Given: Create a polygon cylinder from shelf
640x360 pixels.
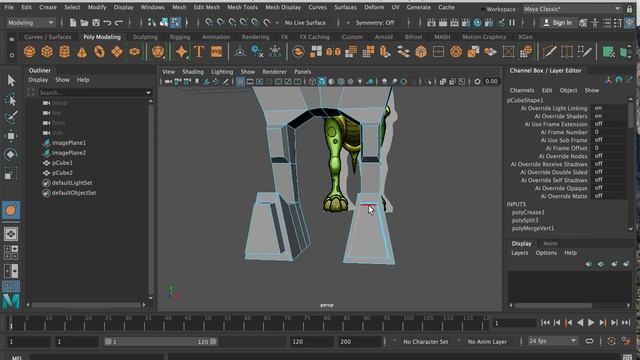Looking at the screenshot, I should pyautogui.click(x=64, y=52).
